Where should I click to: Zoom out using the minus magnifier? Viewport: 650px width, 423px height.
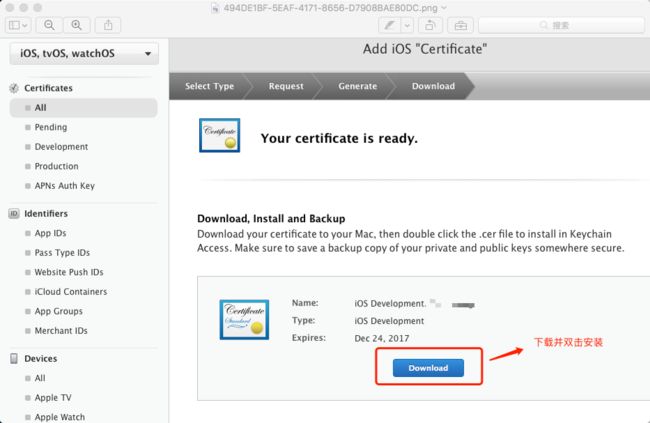point(49,25)
